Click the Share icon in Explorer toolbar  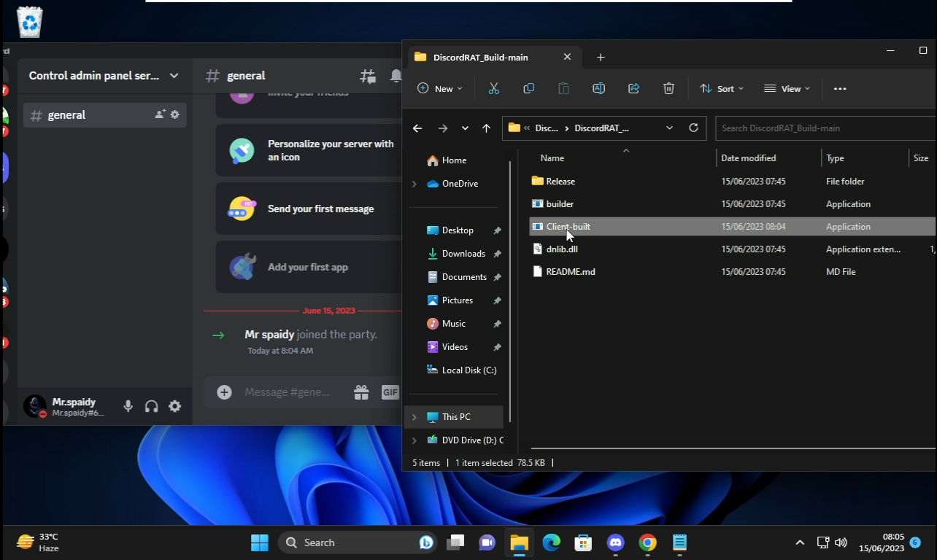coord(633,88)
